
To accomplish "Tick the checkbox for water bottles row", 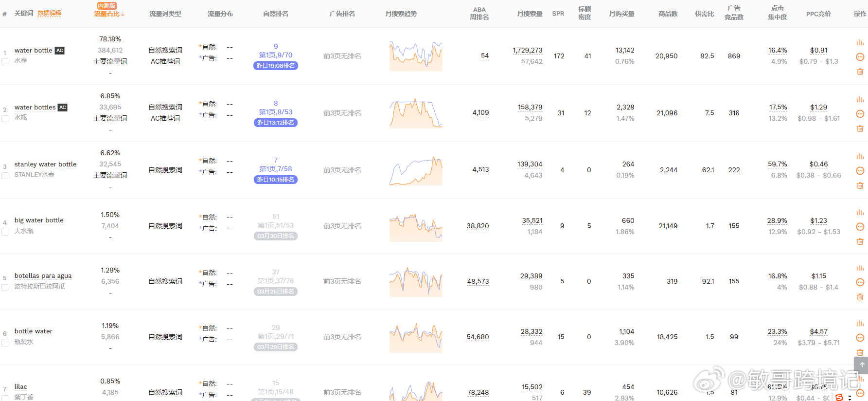I will 5,119.
